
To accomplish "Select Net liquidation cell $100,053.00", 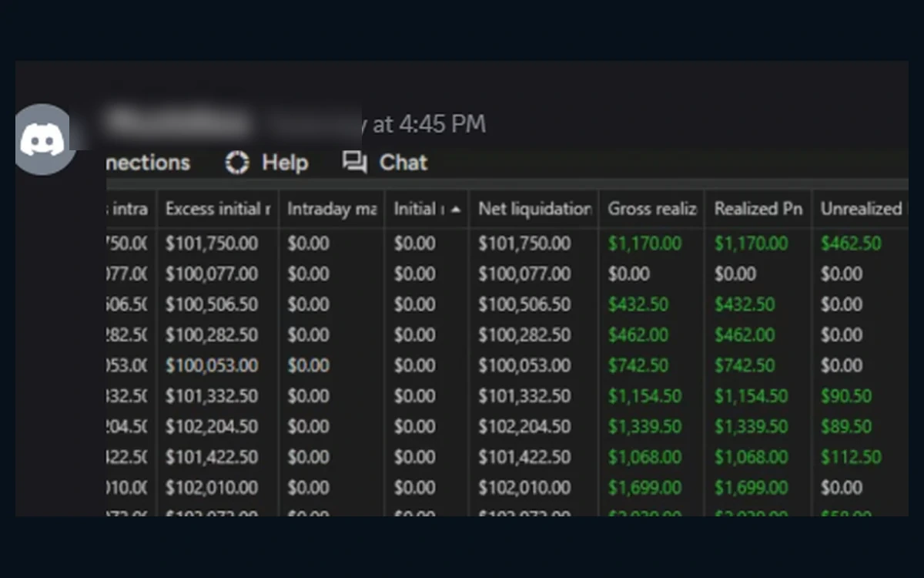I will click(524, 365).
